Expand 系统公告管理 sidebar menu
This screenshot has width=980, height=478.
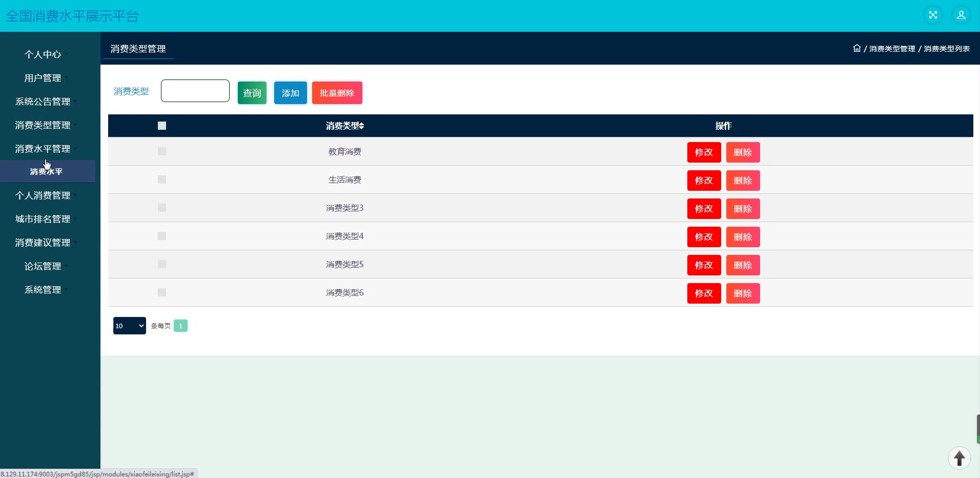coord(46,102)
